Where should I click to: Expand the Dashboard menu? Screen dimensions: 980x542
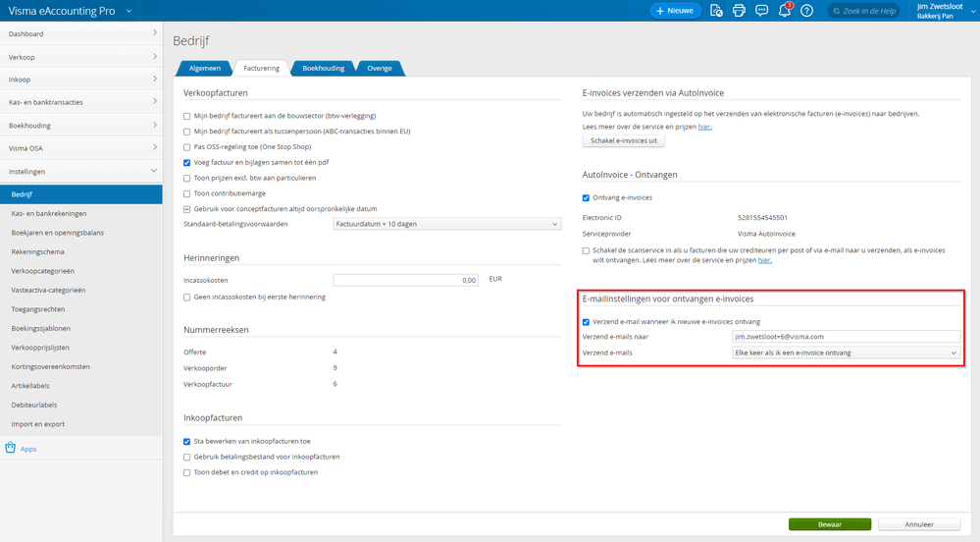point(81,33)
